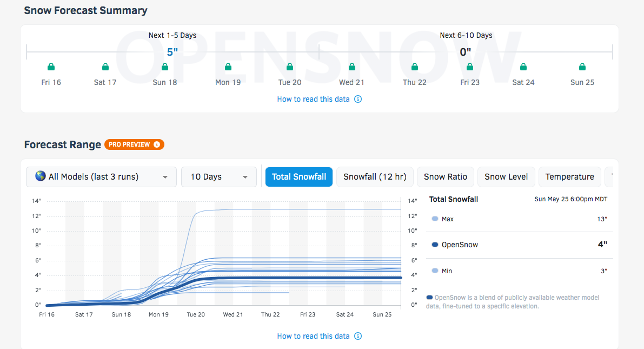Click the Min legend color dot
This screenshot has height=349, width=644.
[435, 271]
